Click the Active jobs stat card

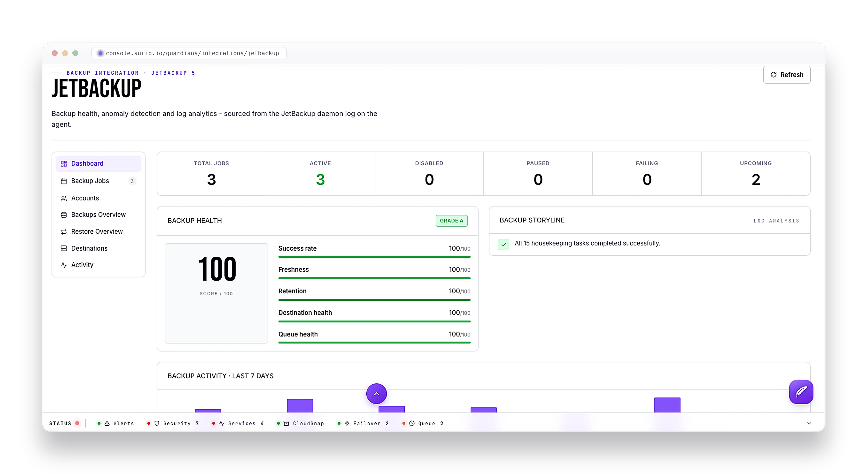click(x=320, y=174)
